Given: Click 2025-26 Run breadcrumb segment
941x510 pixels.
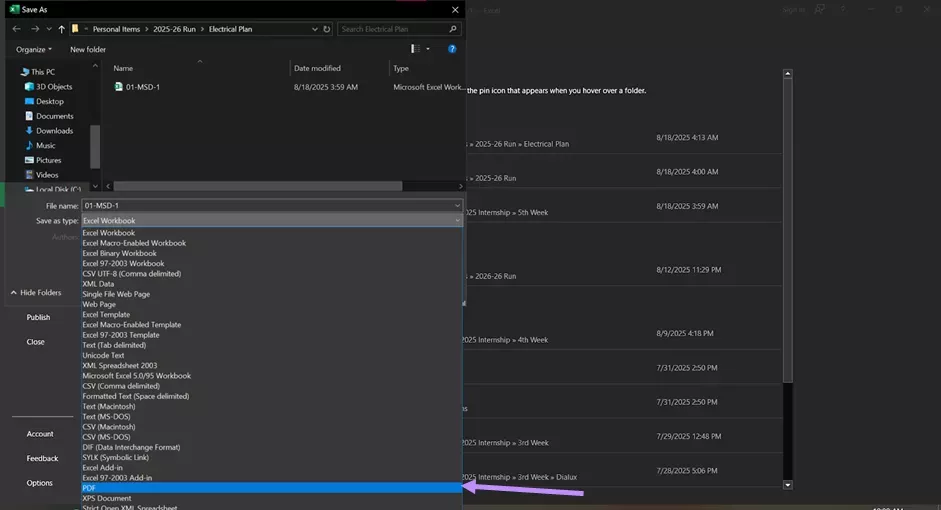Looking at the screenshot, I should coord(174,29).
